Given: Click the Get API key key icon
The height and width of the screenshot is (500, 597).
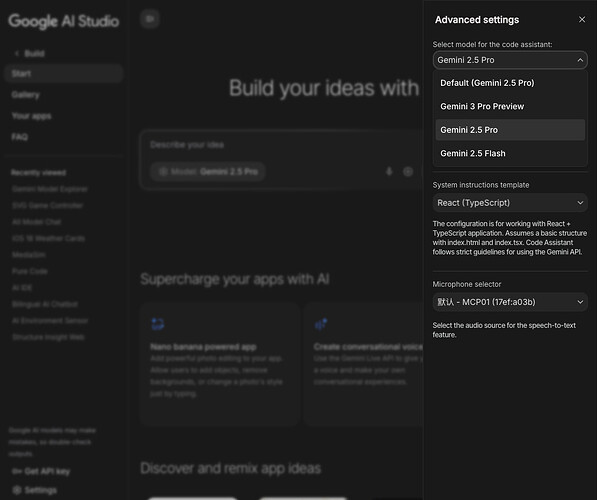Looking at the screenshot, I should coord(17,471).
